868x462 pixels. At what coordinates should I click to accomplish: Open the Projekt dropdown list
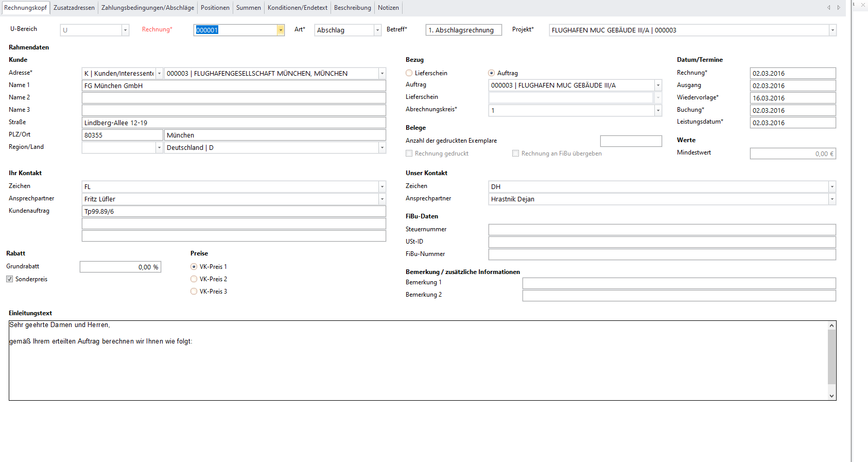coord(832,30)
